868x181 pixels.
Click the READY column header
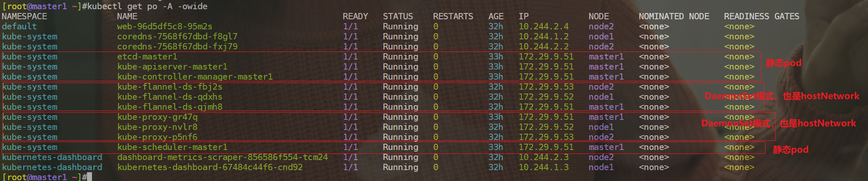point(355,16)
